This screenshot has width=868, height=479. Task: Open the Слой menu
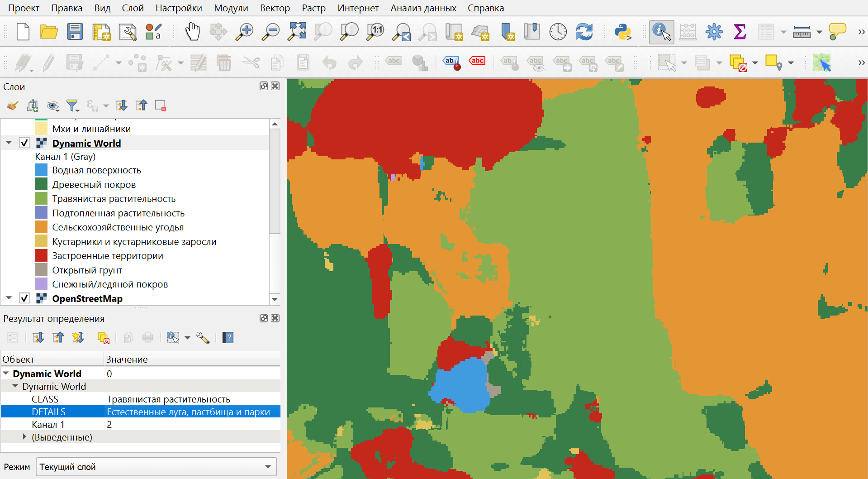(x=133, y=8)
